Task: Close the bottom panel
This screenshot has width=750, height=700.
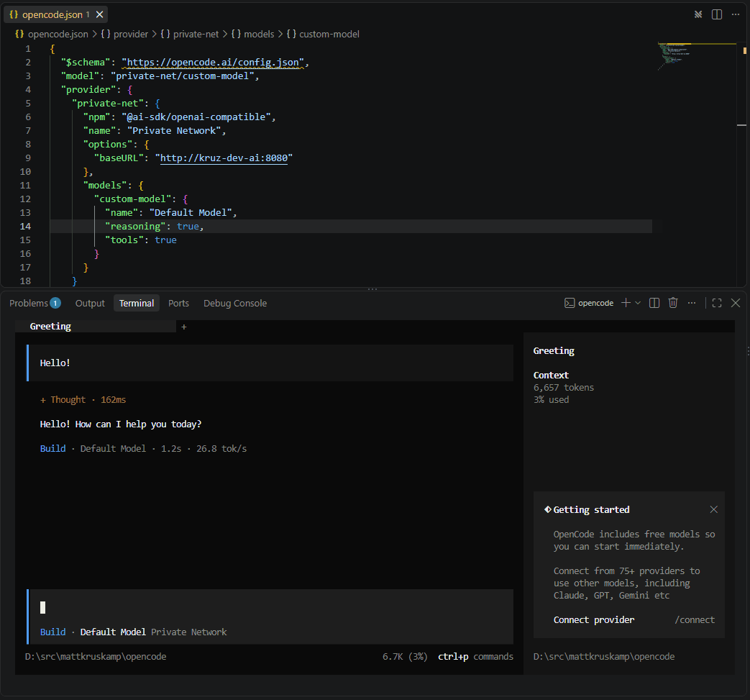Action: [736, 303]
